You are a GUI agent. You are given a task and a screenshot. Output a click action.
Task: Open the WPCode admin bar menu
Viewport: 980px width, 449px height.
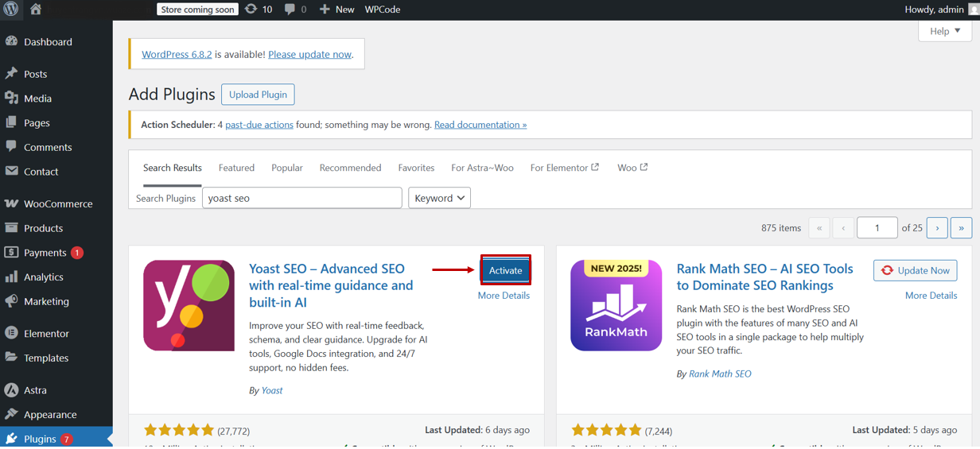click(383, 10)
